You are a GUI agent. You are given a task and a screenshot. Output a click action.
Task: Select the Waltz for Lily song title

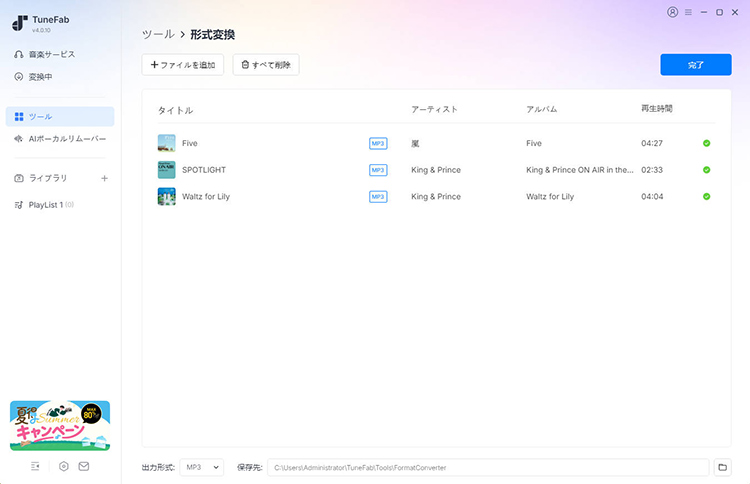[x=206, y=197]
